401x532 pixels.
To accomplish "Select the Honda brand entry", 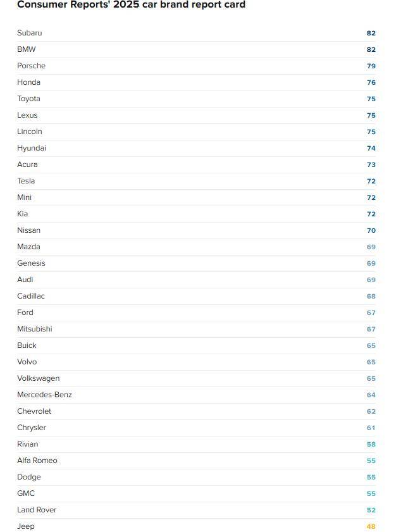I will [28, 82].
